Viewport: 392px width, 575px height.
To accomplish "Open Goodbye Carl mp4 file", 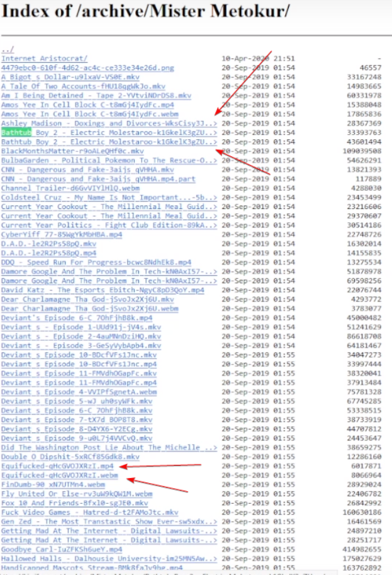I will point(62,549).
